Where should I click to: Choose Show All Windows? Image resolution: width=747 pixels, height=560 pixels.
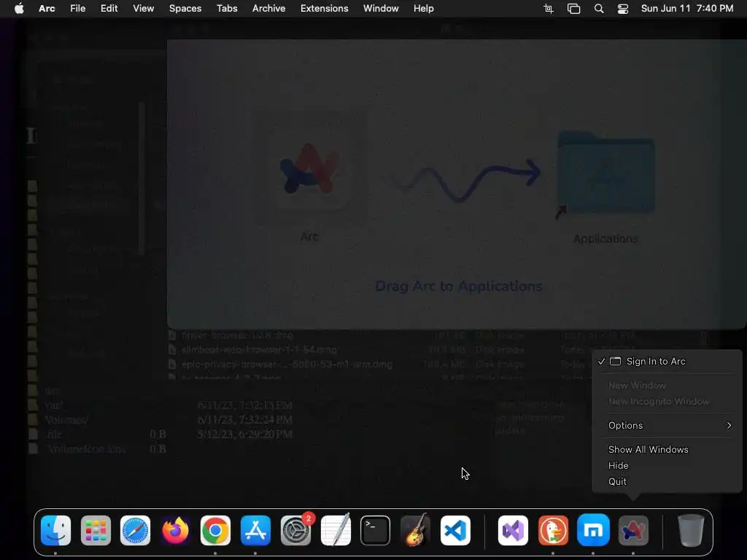[667, 449]
